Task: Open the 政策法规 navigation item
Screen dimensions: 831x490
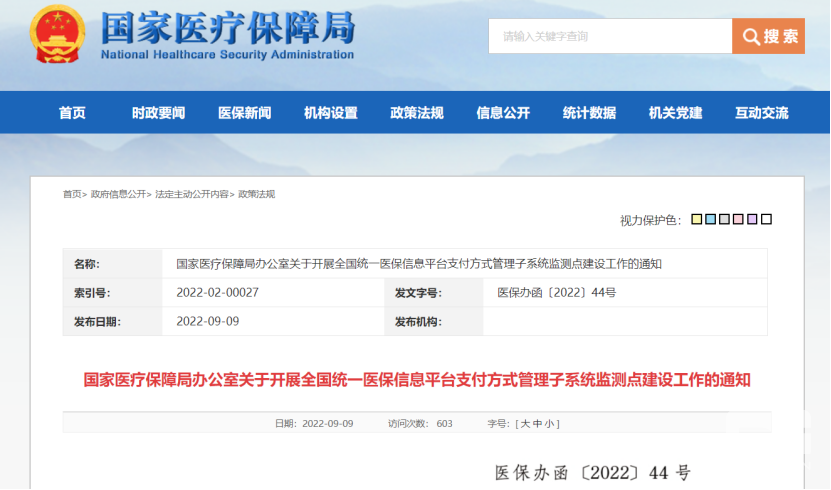Action: tap(417, 113)
